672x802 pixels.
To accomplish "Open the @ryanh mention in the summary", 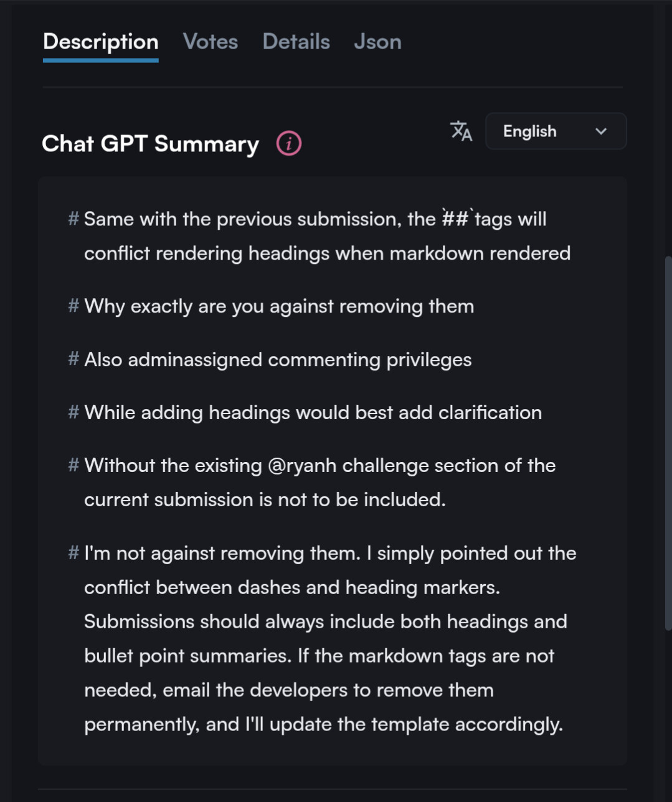I will pyautogui.click(x=302, y=466).
